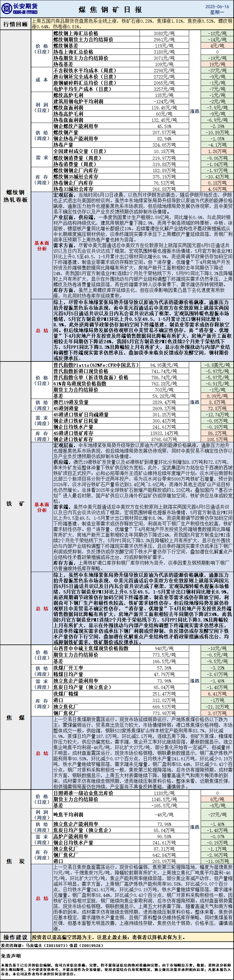Click the 45港进口铁矿日均疏港量 row label
234x980 pixels.
click(81, 415)
